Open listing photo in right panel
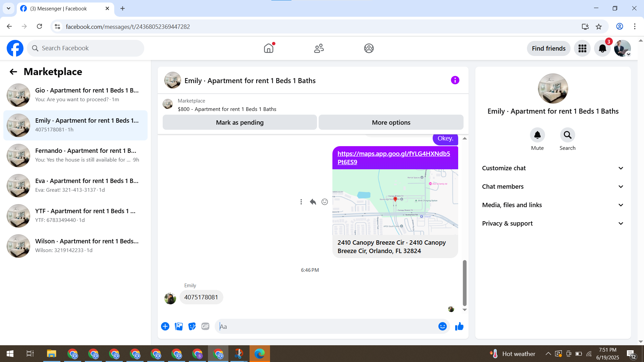This screenshot has width=644, height=362. pos(553,88)
